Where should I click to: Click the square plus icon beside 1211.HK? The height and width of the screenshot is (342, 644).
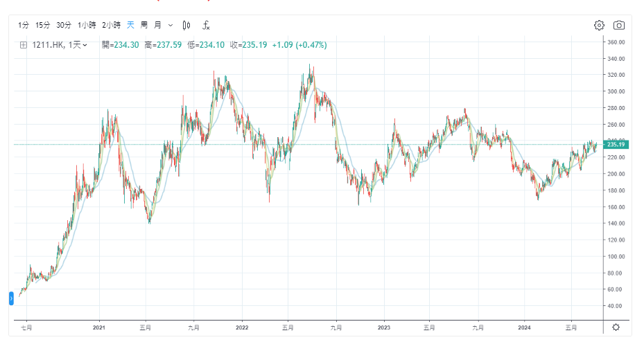pos(23,45)
